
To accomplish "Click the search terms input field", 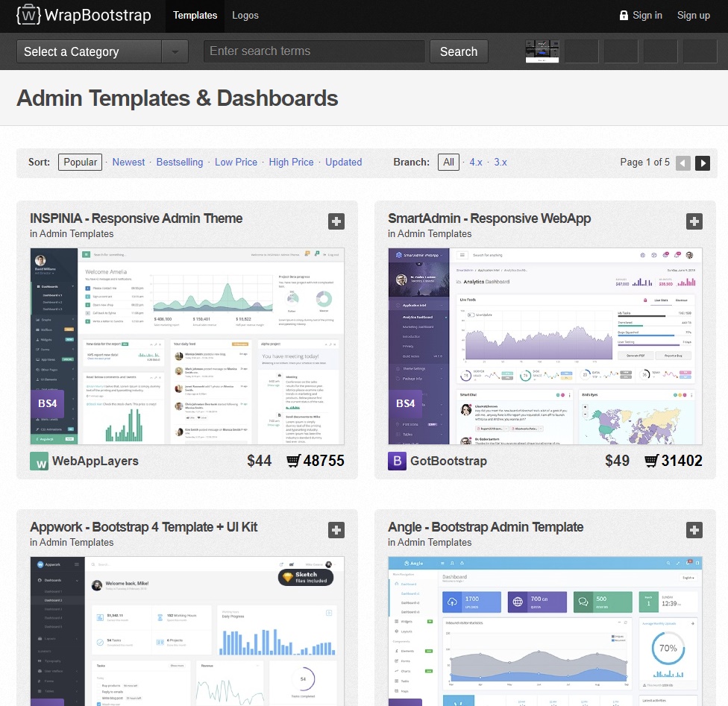I will coord(314,51).
